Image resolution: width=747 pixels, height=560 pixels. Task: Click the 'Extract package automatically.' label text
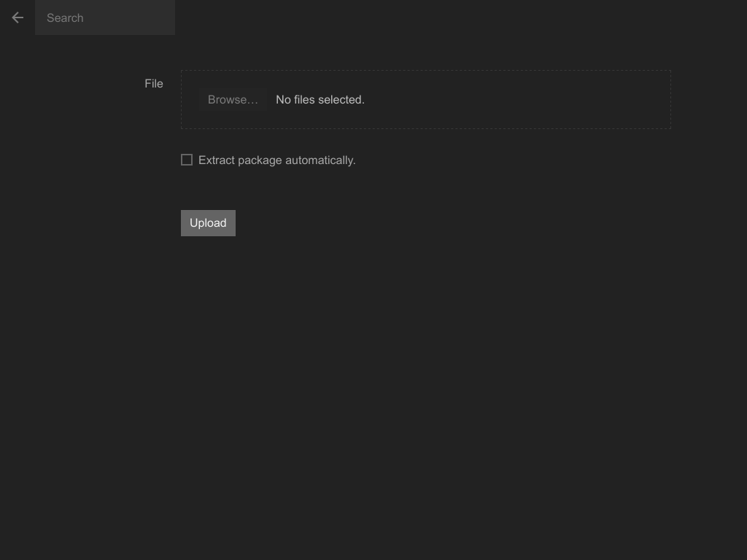click(276, 160)
